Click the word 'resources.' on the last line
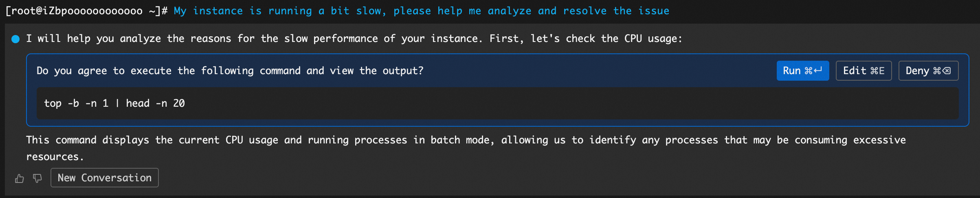Viewport: 980px width, 198px height. point(55,157)
